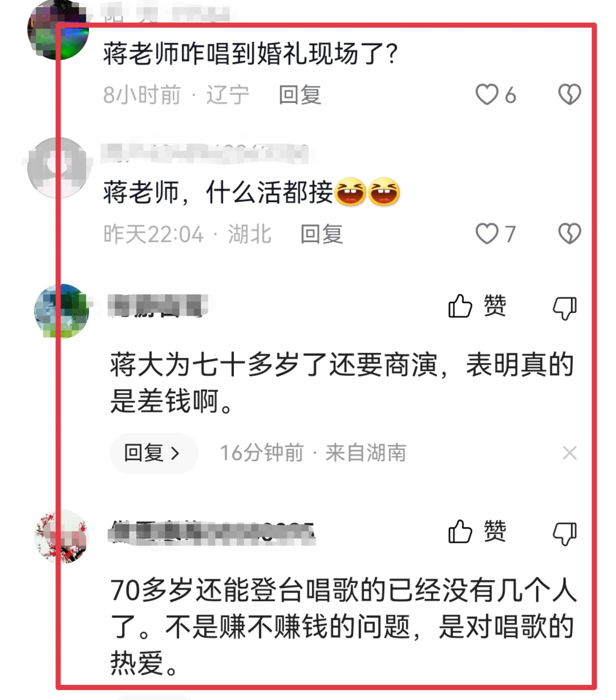Dismiss the 来自湖南 comment with X
616x700 pixels.
(x=570, y=453)
